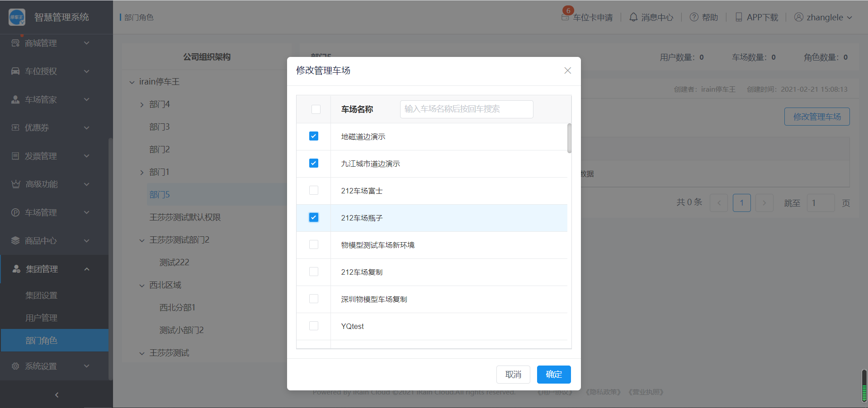Uncheck the 212车场瓶子 checkbox
This screenshot has height=408, width=868.
pos(314,217)
